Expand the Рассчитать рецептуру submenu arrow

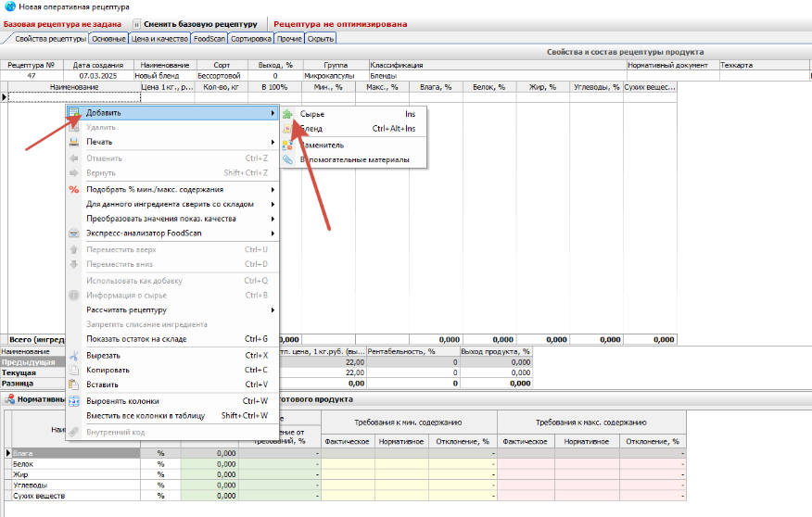(273, 309)
